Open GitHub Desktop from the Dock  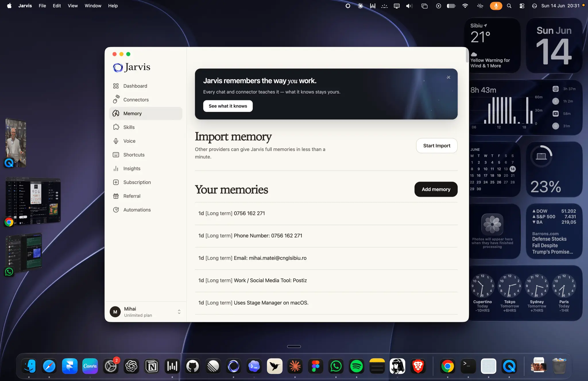click(192, 366)
